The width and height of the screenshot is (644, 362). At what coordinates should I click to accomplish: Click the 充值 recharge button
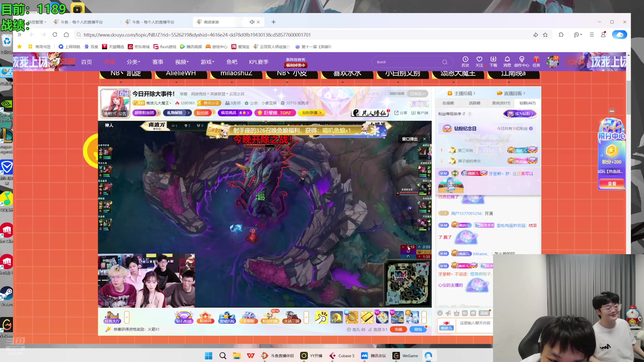point(398,329)
